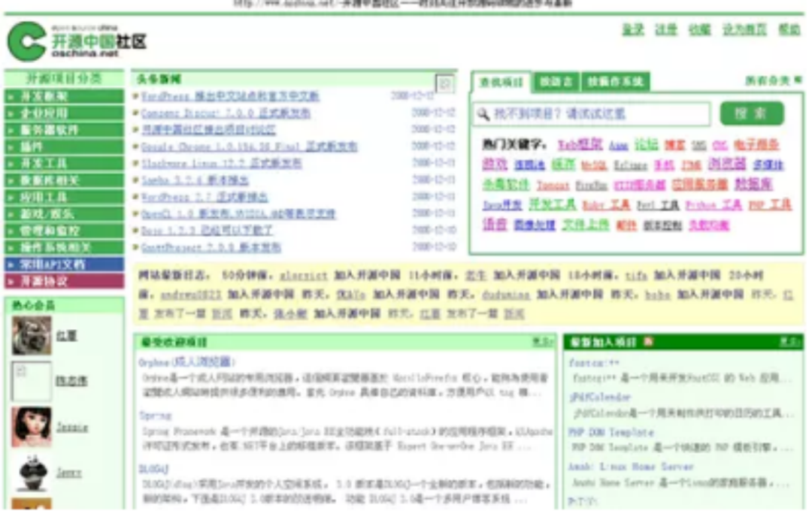Open the 管理和监控 category

pos(64,231)
